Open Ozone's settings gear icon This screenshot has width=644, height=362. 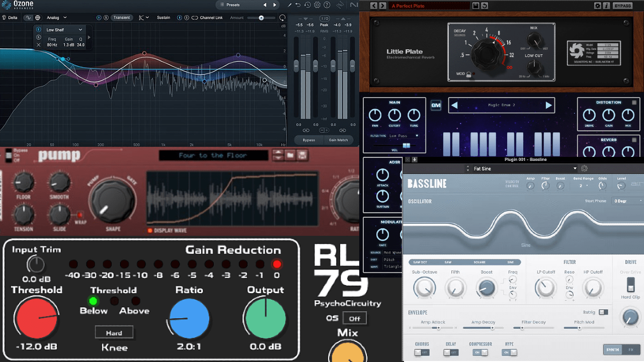(317, 5)
